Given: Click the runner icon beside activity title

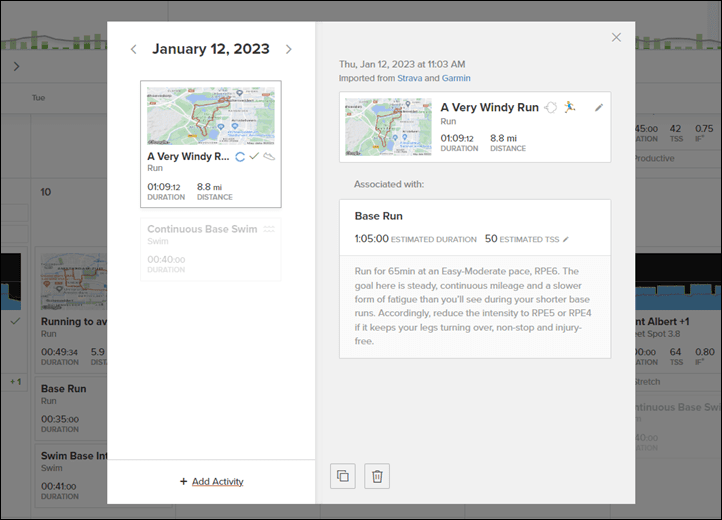Looking at the screenshot, I should point(570,107).
